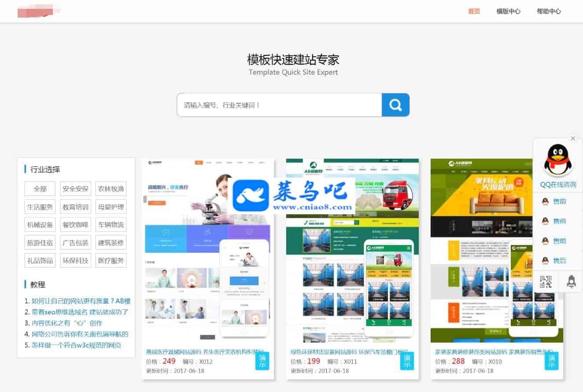Open the furniture template thumbnail
The width and height of the screenshot is (583, 392).
[497, 251]
